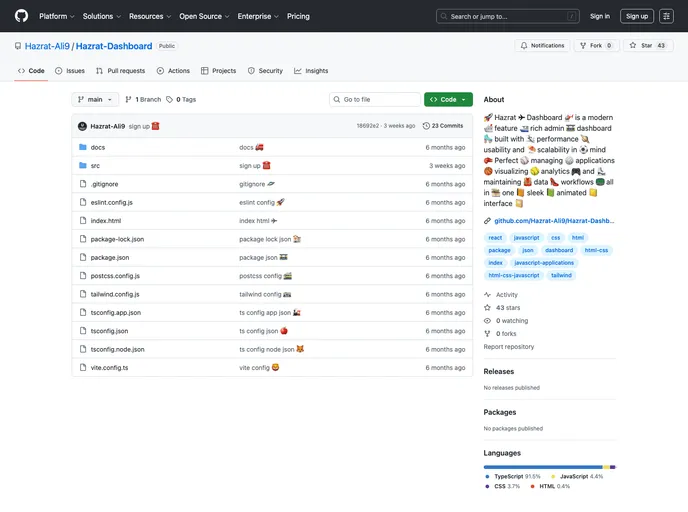The image size is (688, 512).
Task: Switch to the Code tab
Action: click(x=31, y=71)
